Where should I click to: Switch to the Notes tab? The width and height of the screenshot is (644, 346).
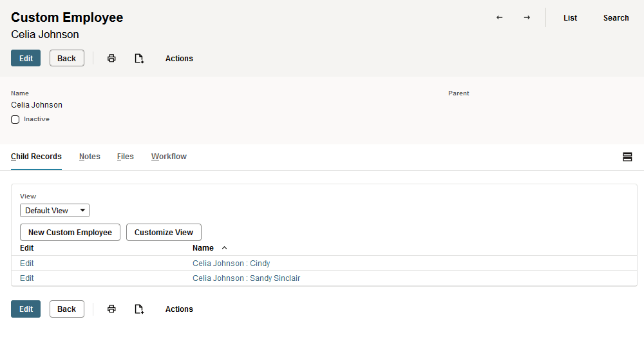[90, 157]
